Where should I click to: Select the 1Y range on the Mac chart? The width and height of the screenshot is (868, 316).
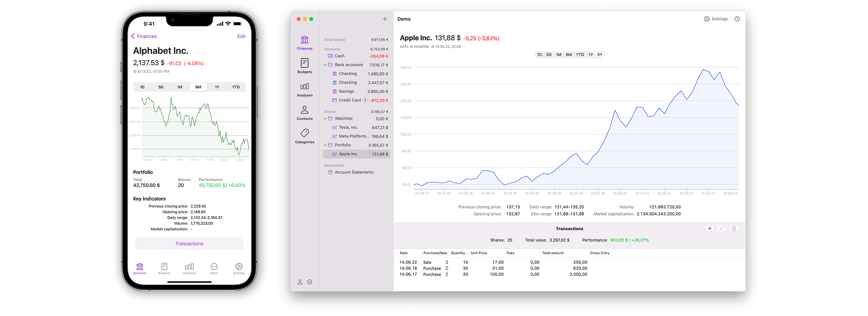(591, 55)
